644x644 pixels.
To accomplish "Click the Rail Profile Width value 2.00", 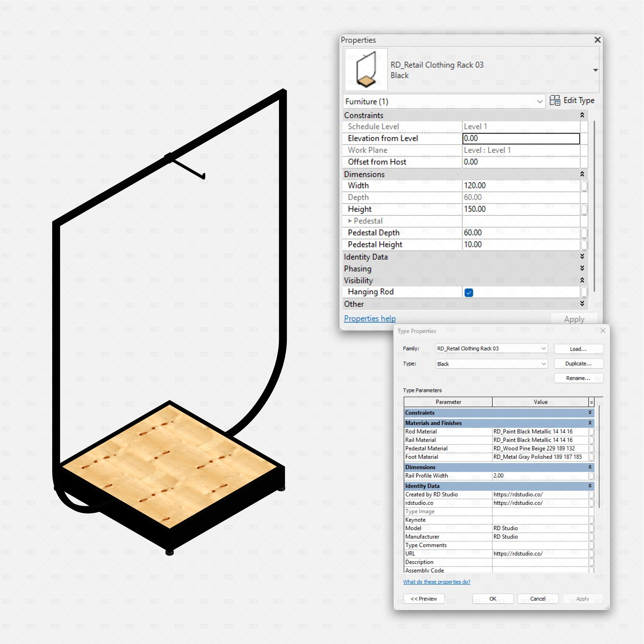I will 540,476.
